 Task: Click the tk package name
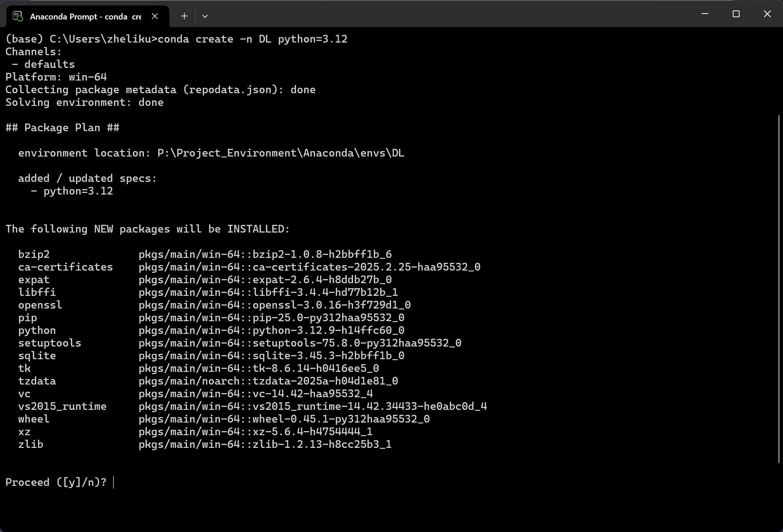coord(24,368)
